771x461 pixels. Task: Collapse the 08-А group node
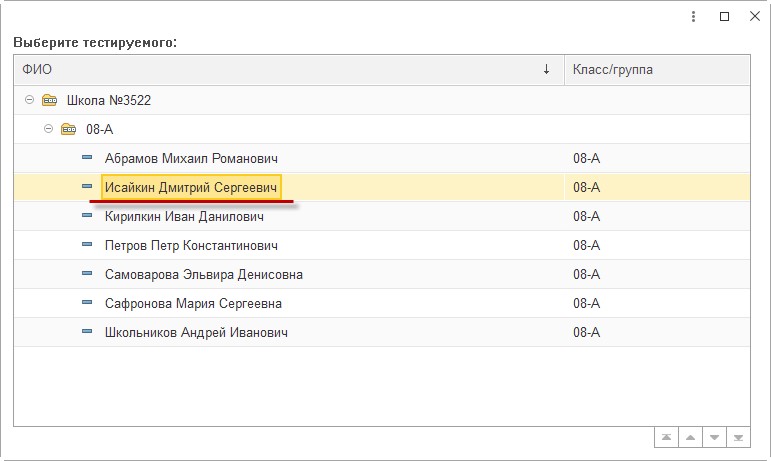point(48,129)
